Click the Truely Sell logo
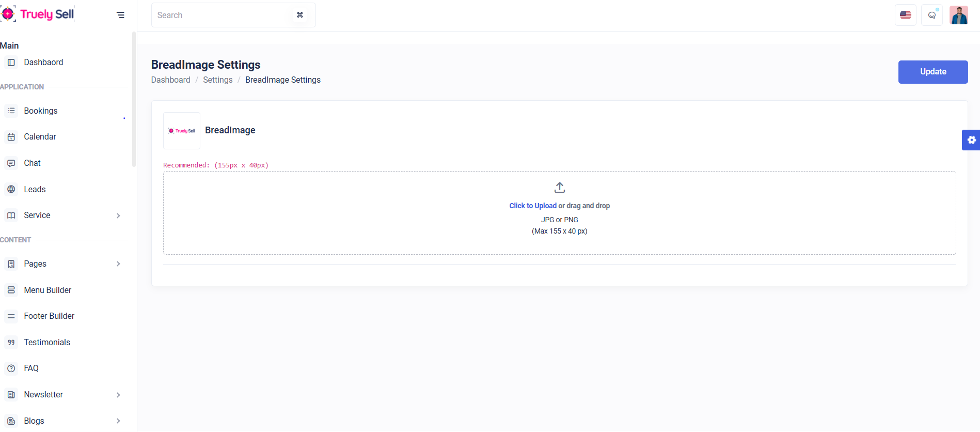This screenshot has width=980, height=432. click(x=39, y=14)
